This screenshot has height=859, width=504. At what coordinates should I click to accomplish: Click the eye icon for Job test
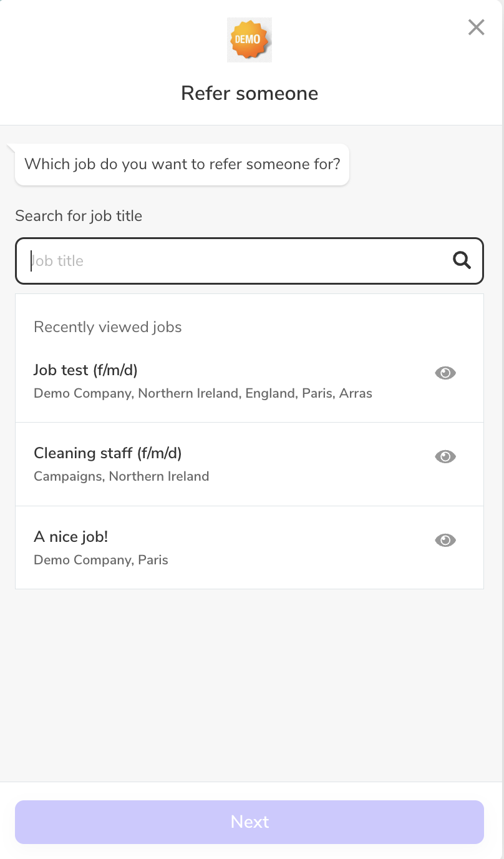445,373
